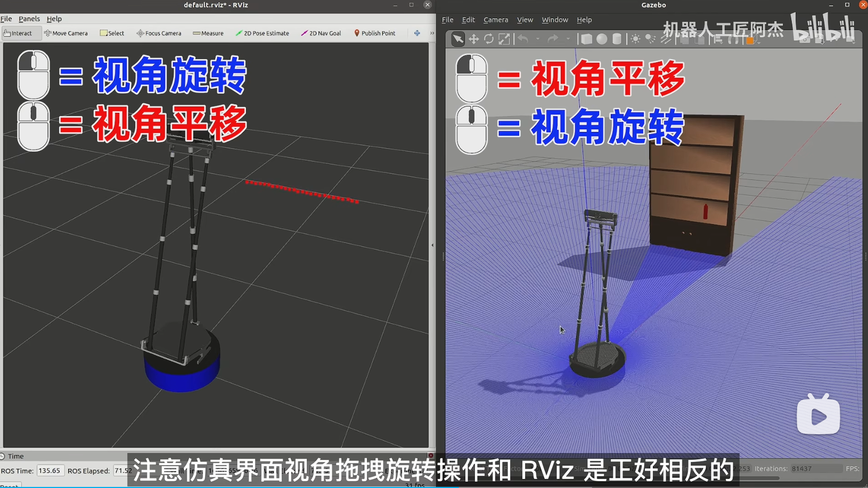Insert a sphere shape in Gazebo
The image size is (868, 488).
click(x=602, y=39)
